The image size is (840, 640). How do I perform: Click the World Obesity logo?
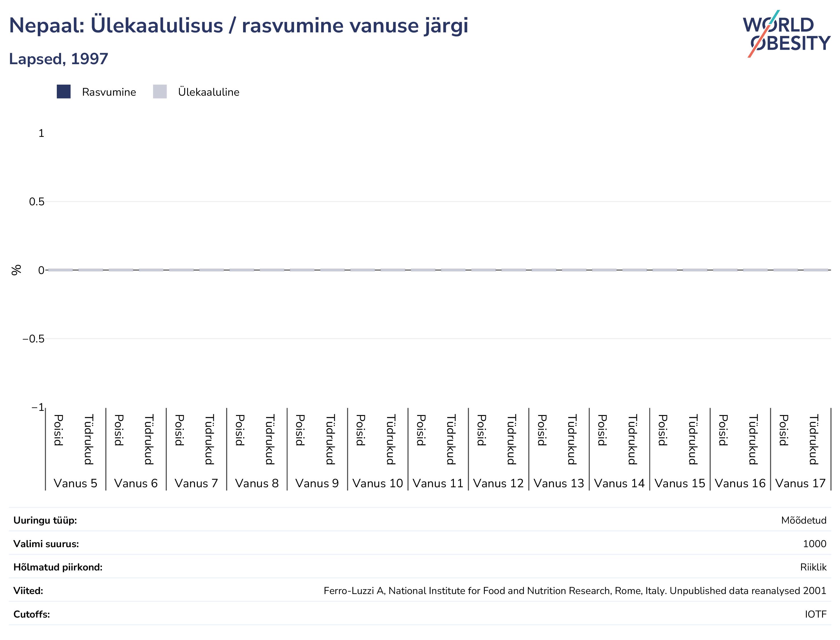(786, 34)
